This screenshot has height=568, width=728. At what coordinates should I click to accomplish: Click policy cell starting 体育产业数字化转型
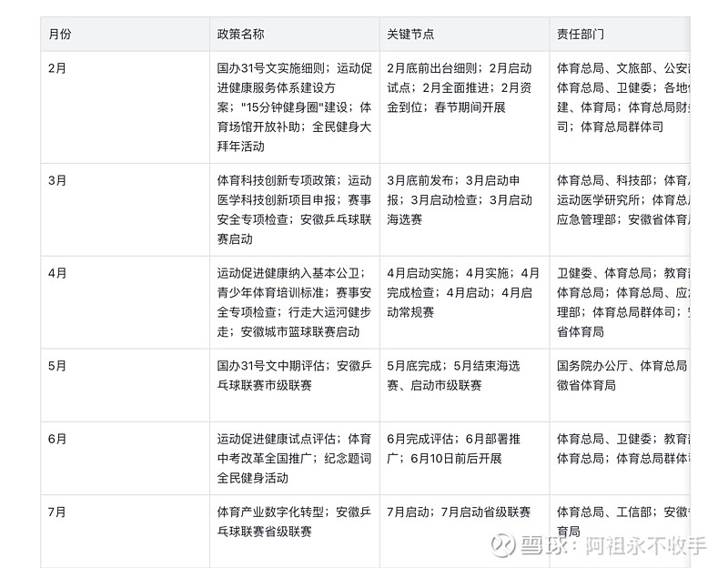point(294,532)
